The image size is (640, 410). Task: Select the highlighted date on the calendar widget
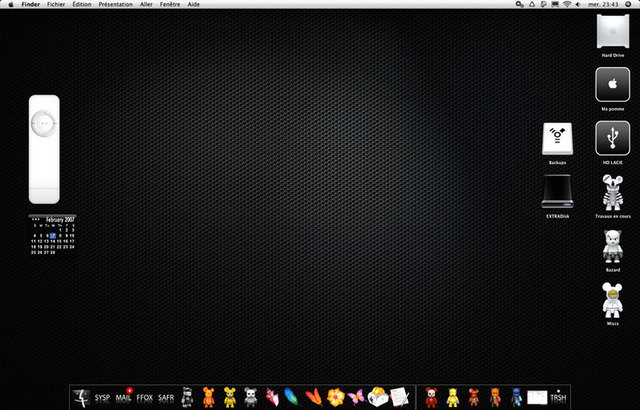pyautogui.click(x=52, y=235)
